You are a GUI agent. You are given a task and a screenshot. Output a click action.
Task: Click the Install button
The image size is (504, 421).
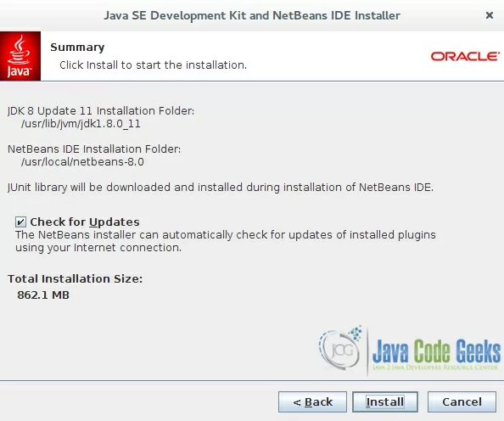point(385,401)
